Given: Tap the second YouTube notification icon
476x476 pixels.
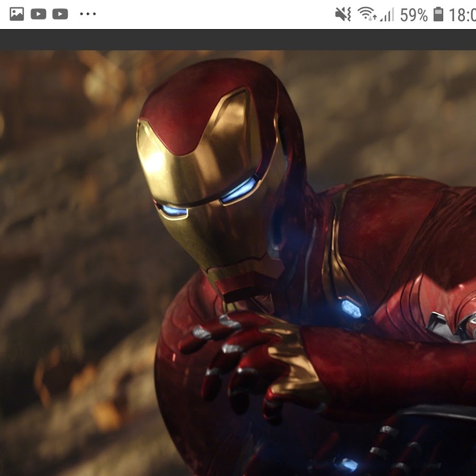Looking at the screenshot, I should (x=60, y=14).
